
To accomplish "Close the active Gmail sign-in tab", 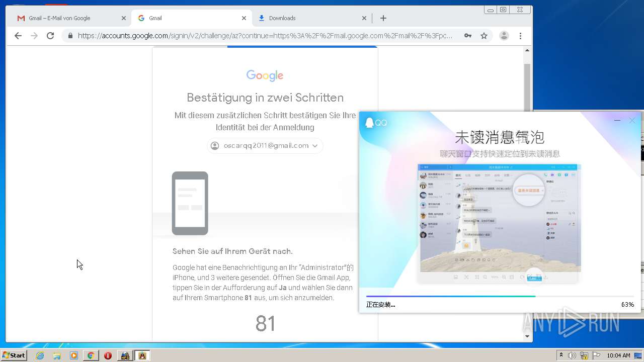I will [244, 18].
